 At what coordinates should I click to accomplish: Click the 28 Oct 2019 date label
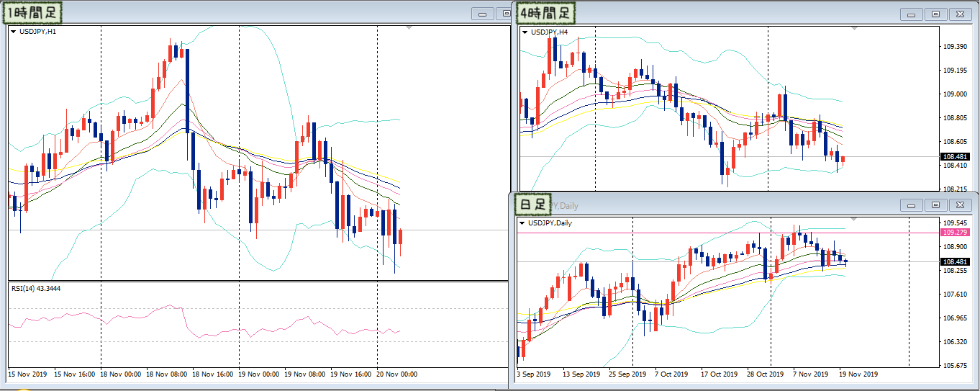coord(766,374)
